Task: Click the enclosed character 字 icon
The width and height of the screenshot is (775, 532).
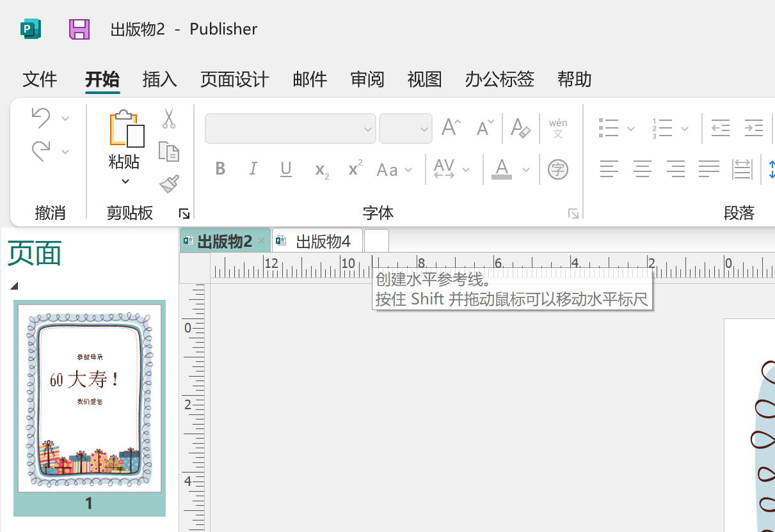Action: [558, 169]
